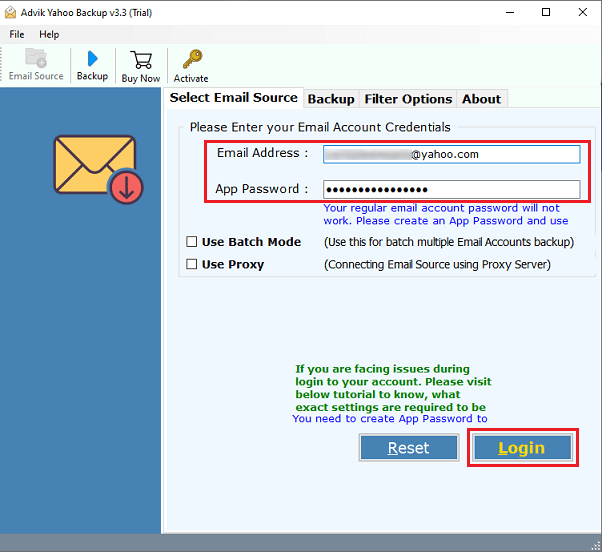
Task: Open the Filter Options tab
Action: 408,99
